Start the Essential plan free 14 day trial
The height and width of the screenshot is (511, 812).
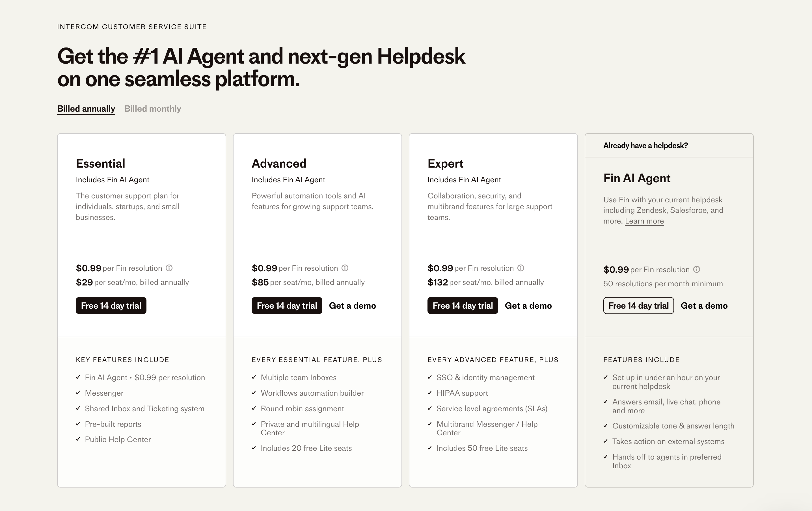111,306
